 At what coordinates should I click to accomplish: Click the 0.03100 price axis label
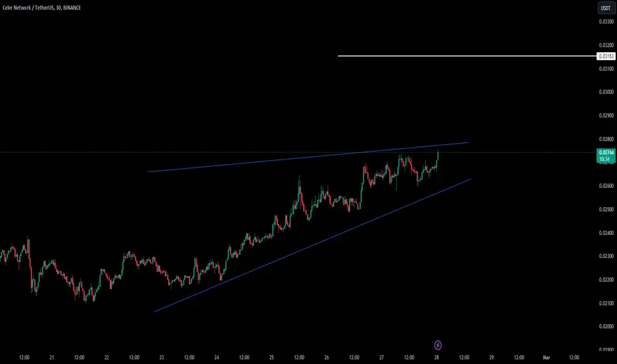[x=606, y=69]
